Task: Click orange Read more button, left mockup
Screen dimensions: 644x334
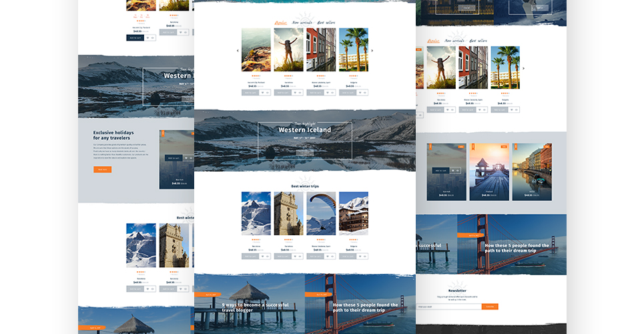Action: (x=102, y=170)
